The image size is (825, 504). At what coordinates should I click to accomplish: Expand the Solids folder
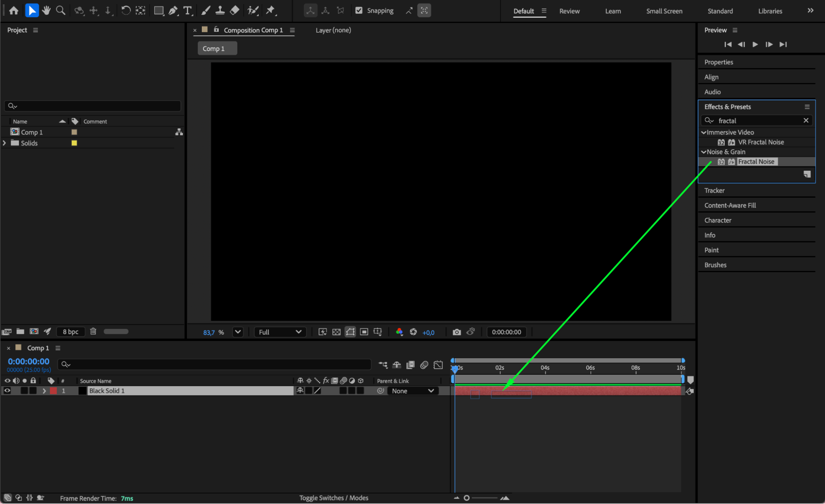(5, 143)
